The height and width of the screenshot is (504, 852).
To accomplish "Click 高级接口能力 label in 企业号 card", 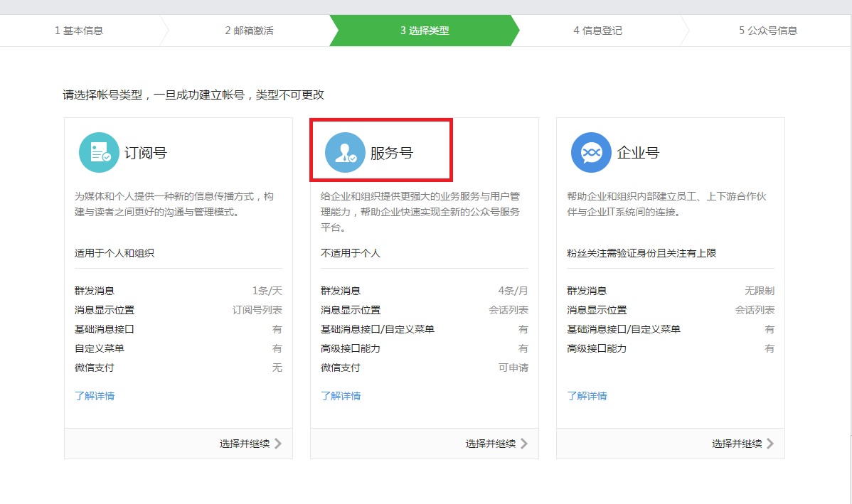I will point(597,348).
